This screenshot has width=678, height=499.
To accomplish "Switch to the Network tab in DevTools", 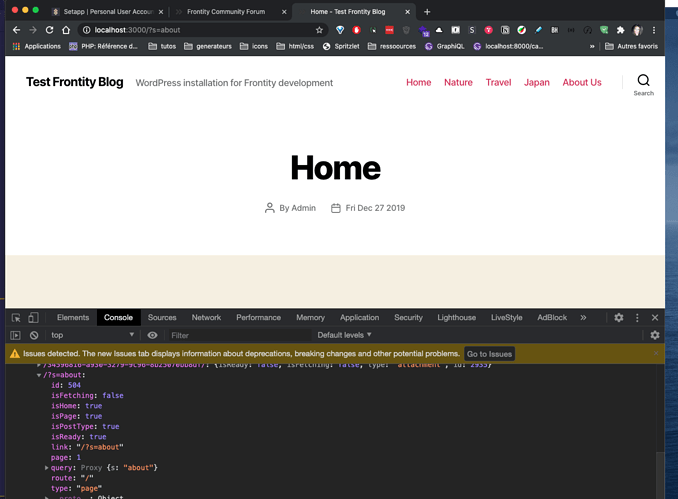I will pos(206,317).
